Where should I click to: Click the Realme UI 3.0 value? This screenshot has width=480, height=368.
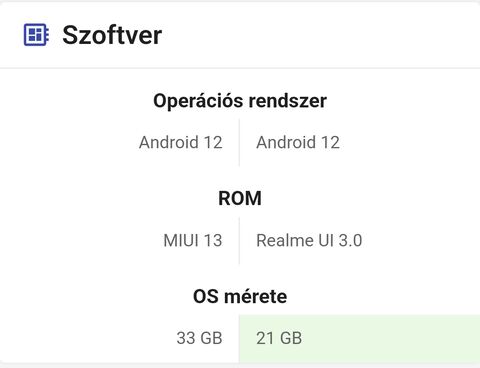click(309, 240)
